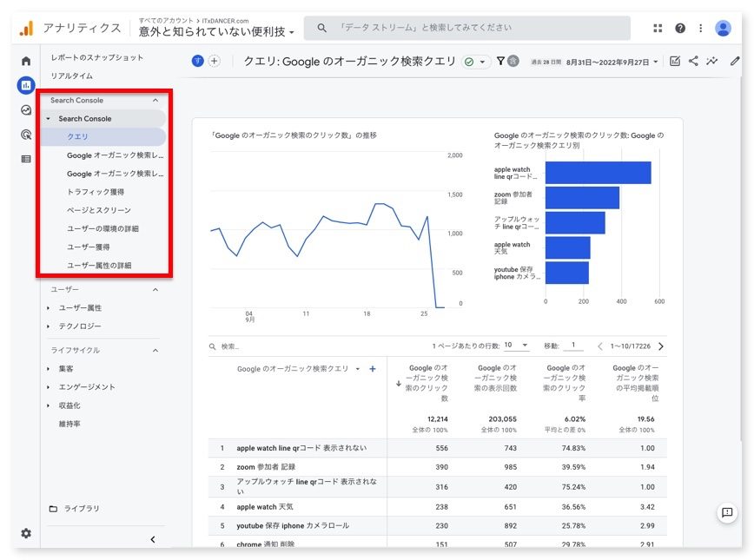Click the add comparison plus button

pyautogui.click(x=215, y=61)
